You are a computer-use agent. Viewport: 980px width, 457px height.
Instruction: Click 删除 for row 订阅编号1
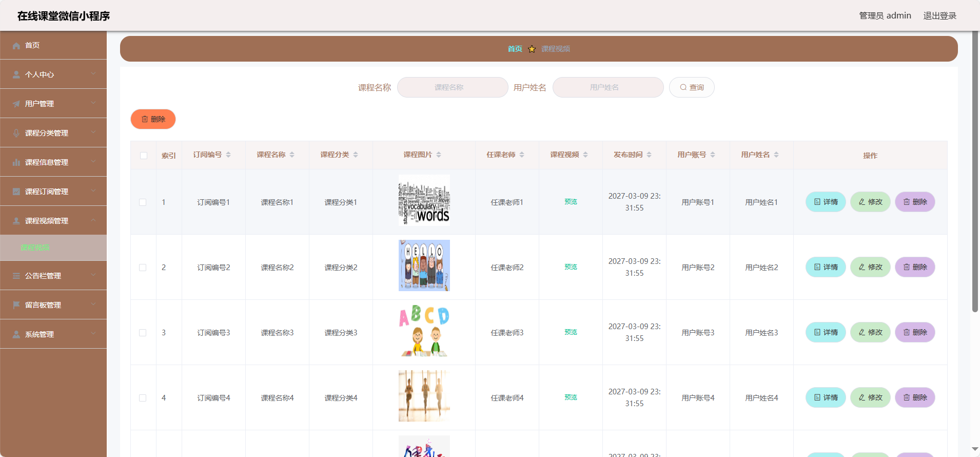pyautogui.click(x=915, y=202)
